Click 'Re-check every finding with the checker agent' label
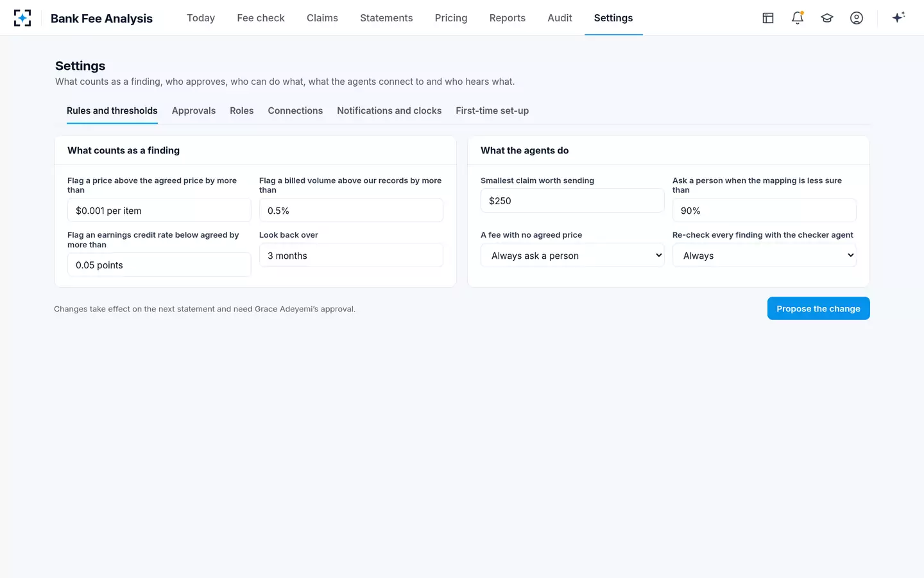The image size is (924, 578). [x=763, y=235]
